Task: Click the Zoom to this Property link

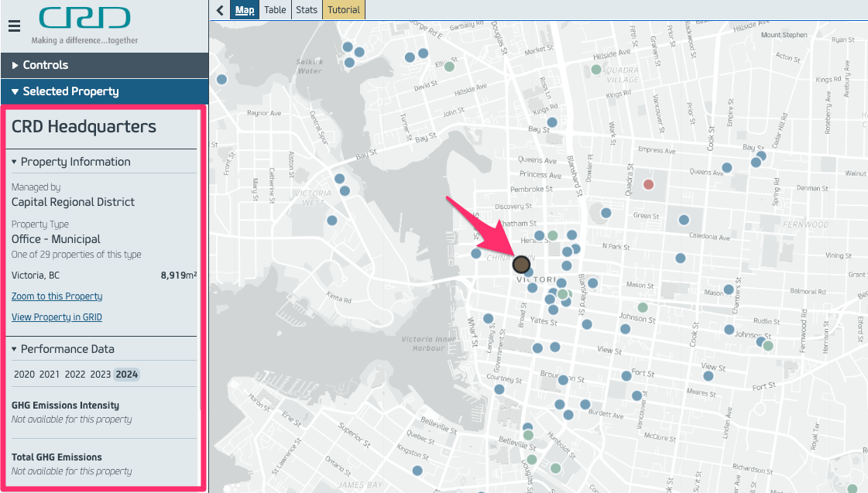Action: (x=57, y=296)
